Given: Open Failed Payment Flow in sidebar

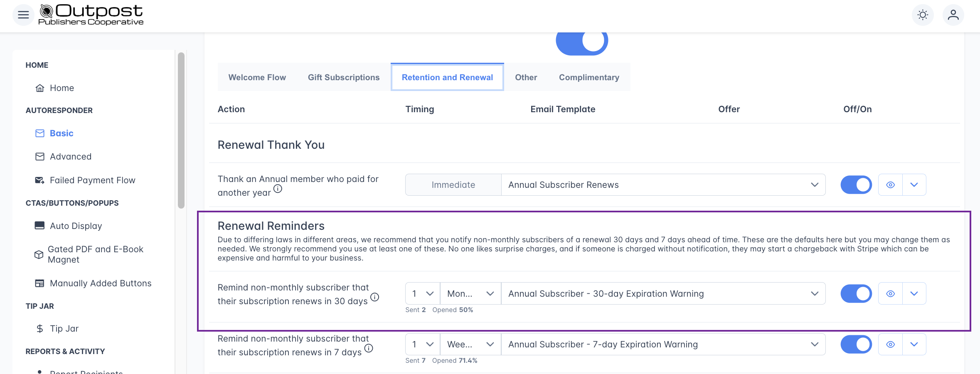Looking at the screenshot, I should click(92, 180).
